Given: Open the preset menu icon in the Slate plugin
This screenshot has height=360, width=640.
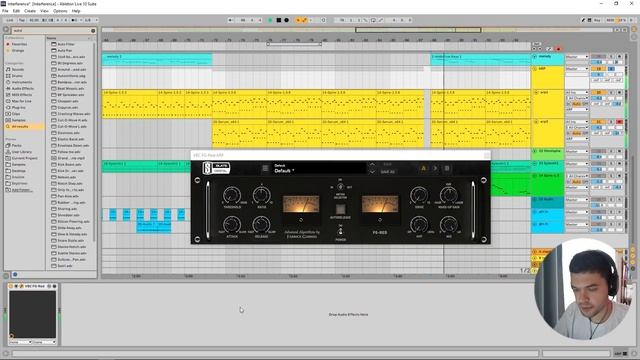Looking at the screenshot, I should point(265,168).
